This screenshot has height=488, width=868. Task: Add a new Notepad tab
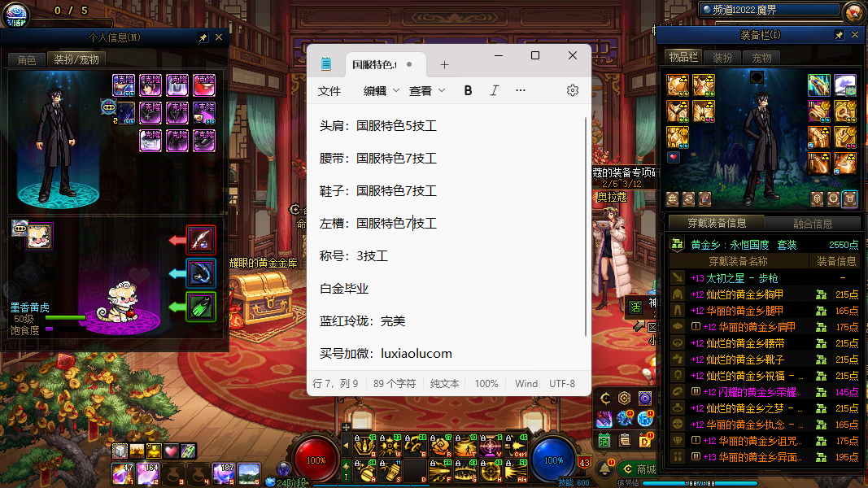(x=444, y=64)
